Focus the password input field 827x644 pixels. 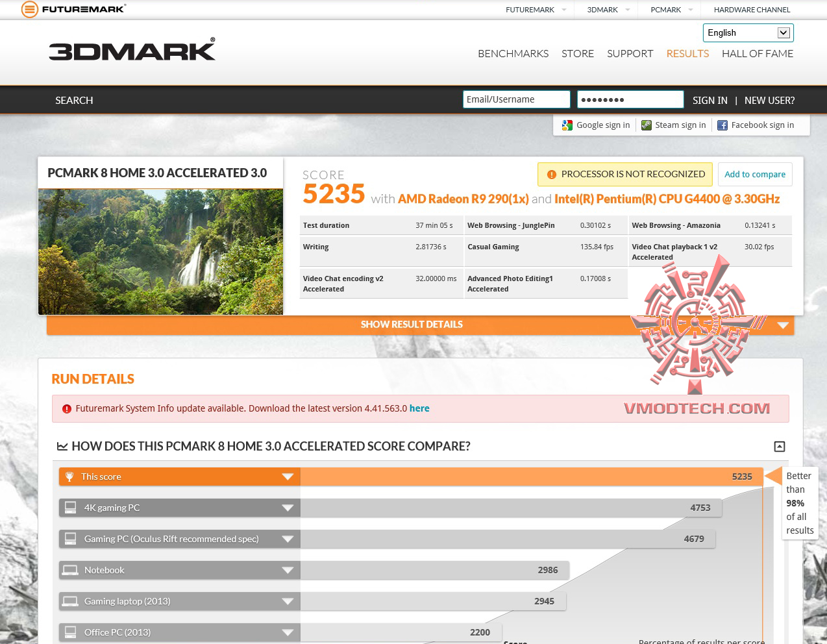click(x=630, y=99)
